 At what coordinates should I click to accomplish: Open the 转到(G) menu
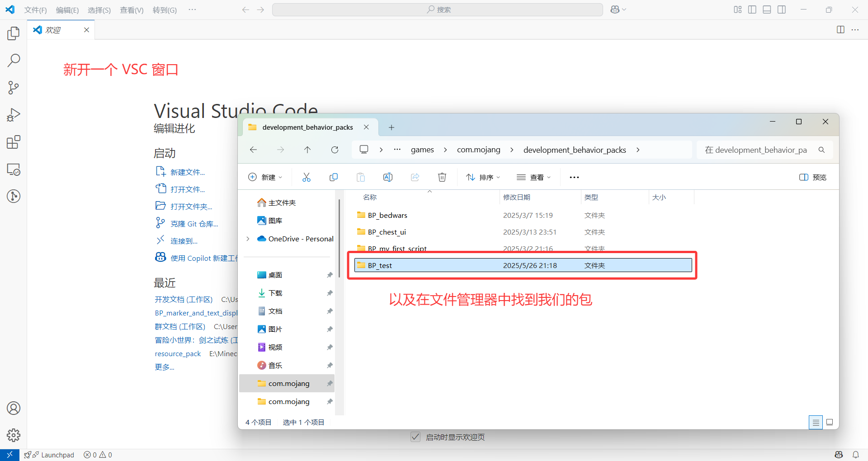point(165,10)
